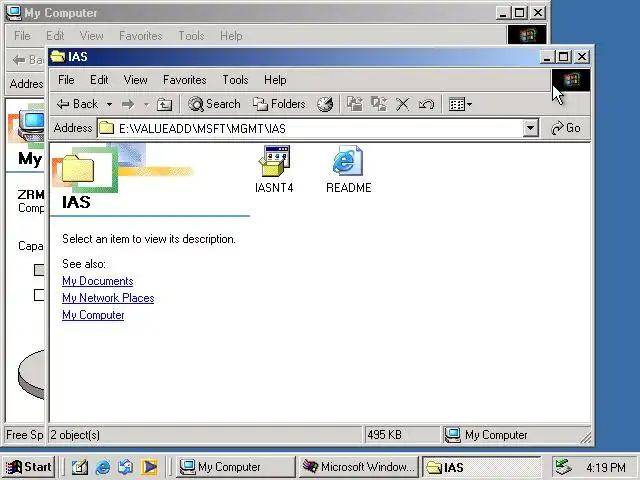Open the Help menu in IAS window
Viewport: 640px width, 480px height.
tap(275, 80)
